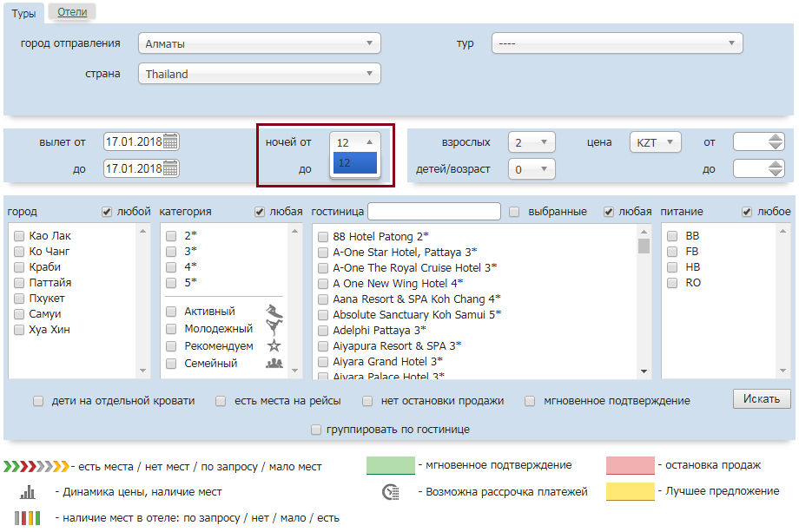Screen dimensions: 799x532
Task: Toggle 'группировать по гостинице' checkbox
Action: point(316,430)
